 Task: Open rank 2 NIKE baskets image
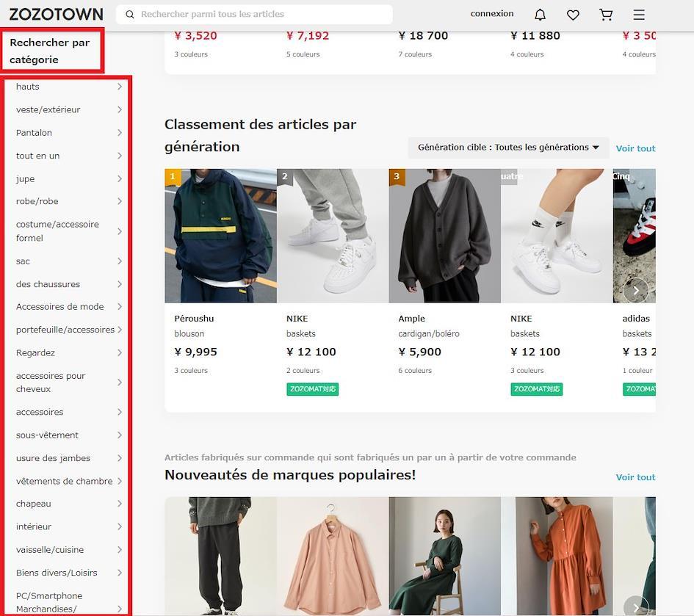point(333,236)
